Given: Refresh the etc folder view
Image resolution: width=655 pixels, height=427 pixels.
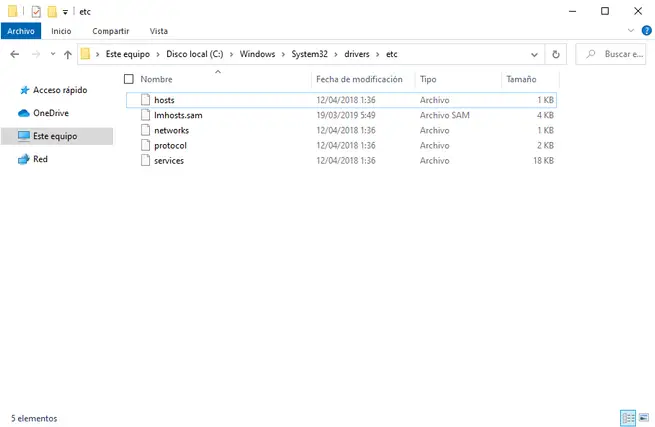Looking at the screenshot, I should click(556, 54).
